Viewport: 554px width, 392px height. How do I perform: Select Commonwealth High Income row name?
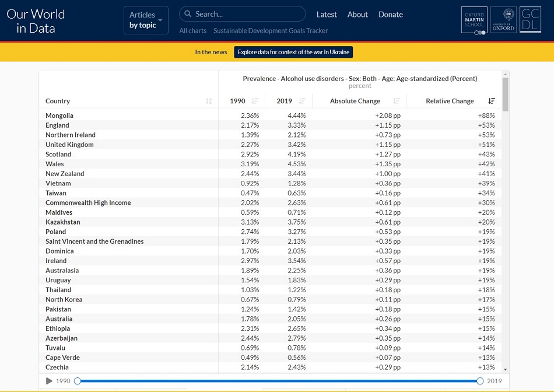coord(88,202)
